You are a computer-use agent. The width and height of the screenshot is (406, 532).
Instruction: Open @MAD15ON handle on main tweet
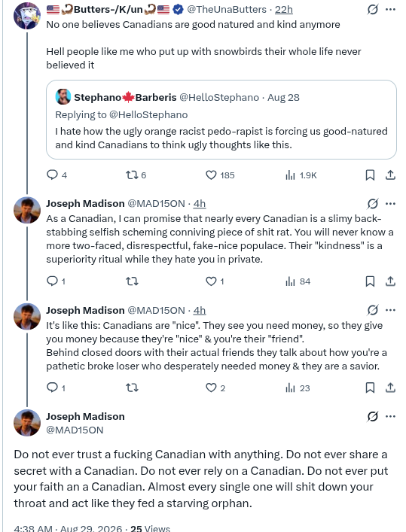click(x=75, y=430)
